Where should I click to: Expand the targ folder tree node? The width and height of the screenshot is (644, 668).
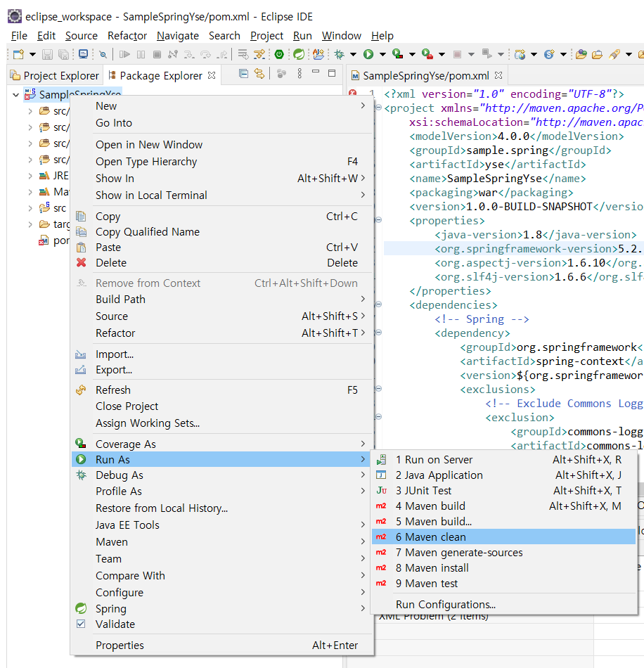[x=30, y=224]
